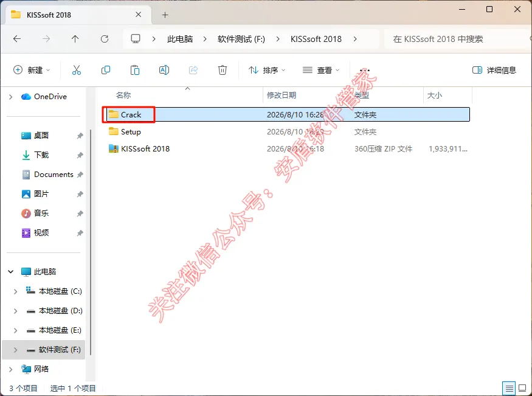Open 本地磁盘 (C:) drive
Image resolution: width=532 pixels, height=396 pixels.
[x=60, y=291]
